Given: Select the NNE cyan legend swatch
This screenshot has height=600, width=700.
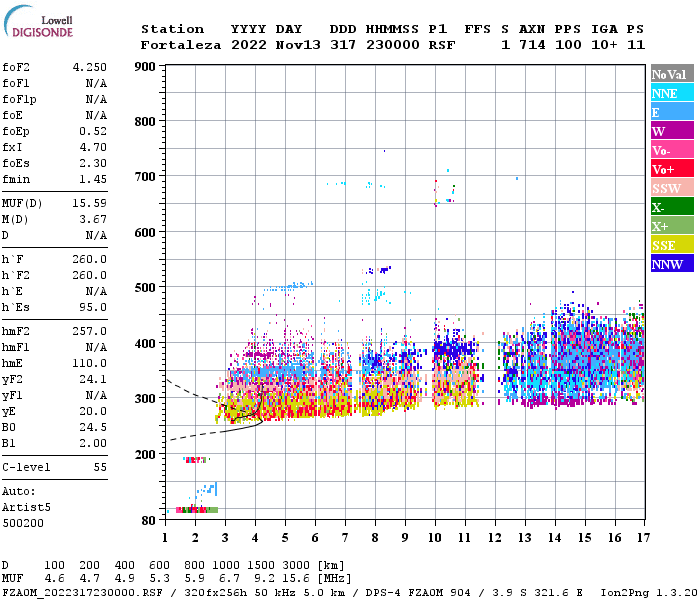Looking at the screenshot, I should point(672,93).
